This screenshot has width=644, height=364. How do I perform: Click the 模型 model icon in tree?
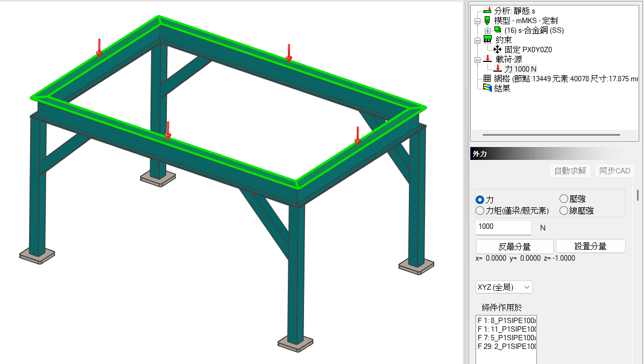487,20
